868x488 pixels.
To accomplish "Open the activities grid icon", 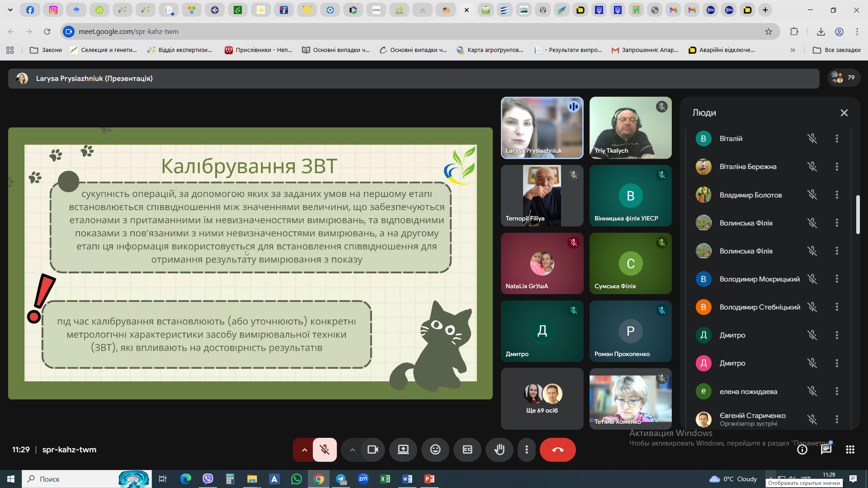I will pos(850,450).
